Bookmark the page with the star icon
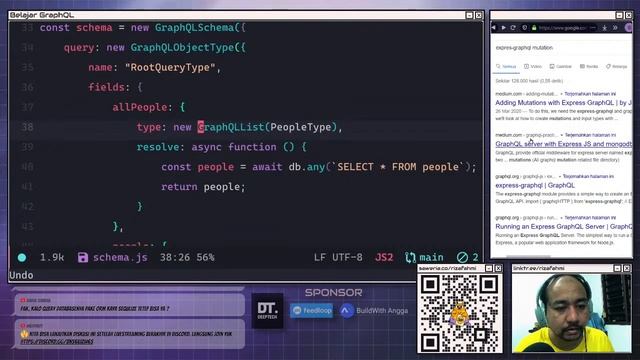Viewport: 640px width, 360px height. [x=604, y=28]
